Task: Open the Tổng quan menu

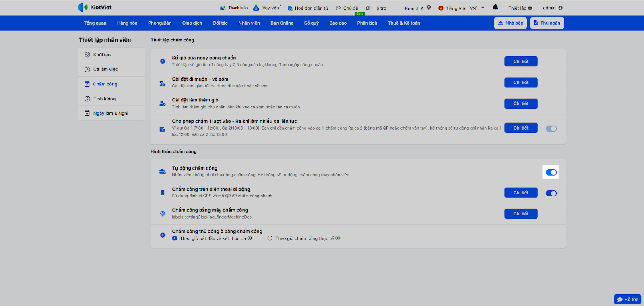Action: point(95,23)
